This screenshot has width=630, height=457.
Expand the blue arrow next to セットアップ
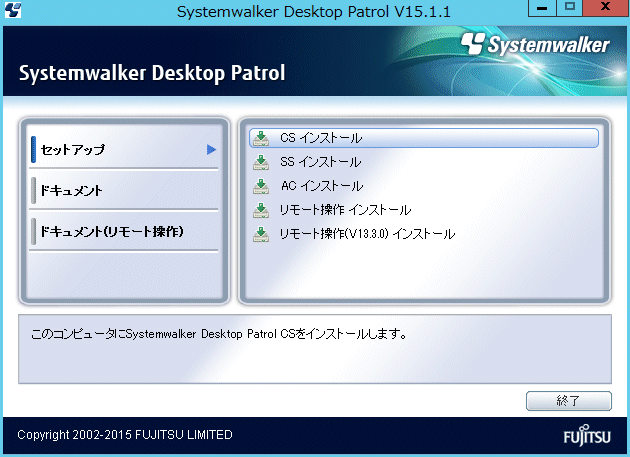pos(211,149)
